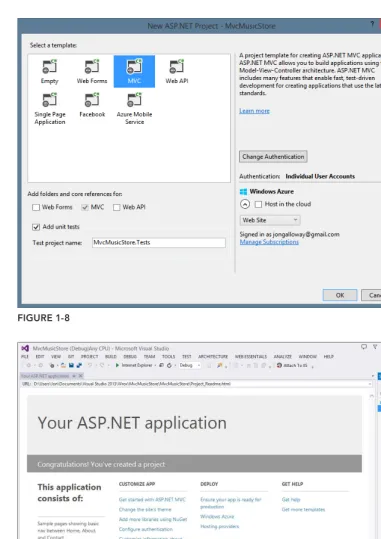This screenshot has width=381, height=539.
Task: Click the navigate back toolbar icon
Action: 29,365
